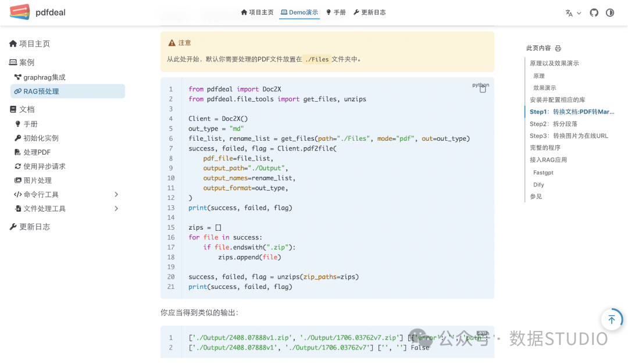Jump to 完整的程序 section
Image resolution: width=628 pixels, height=364 pixels.
(x=545, y=148)
